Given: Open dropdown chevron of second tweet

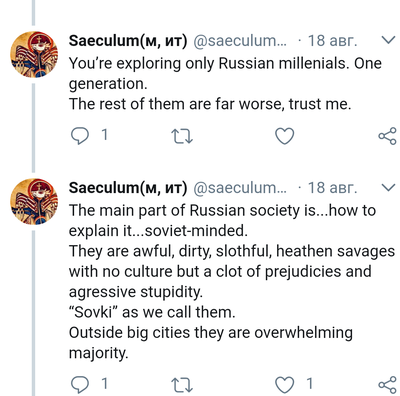Looking at the screenshot, I should pos(388,188).
